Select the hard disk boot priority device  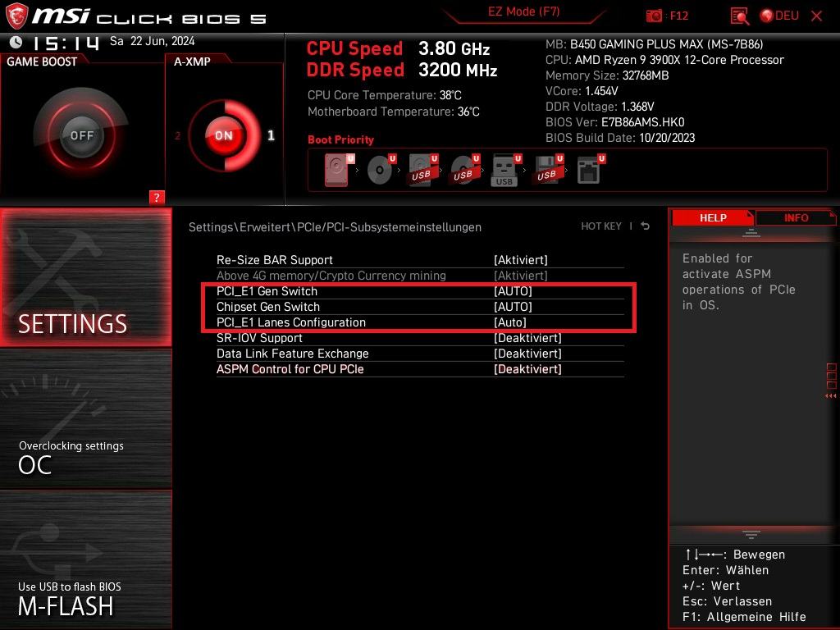[338, 170]
